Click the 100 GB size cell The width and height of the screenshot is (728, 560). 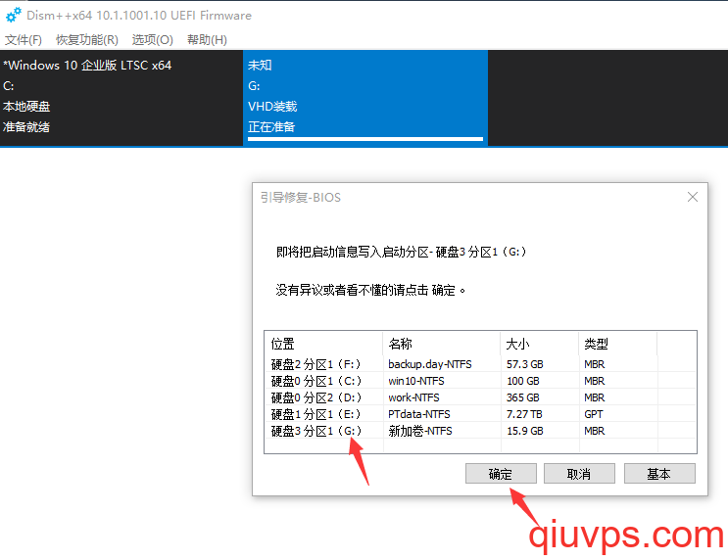point(523,381)
